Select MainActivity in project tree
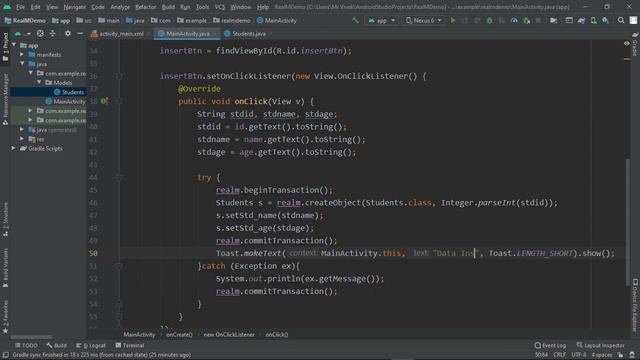 (66, 101)
